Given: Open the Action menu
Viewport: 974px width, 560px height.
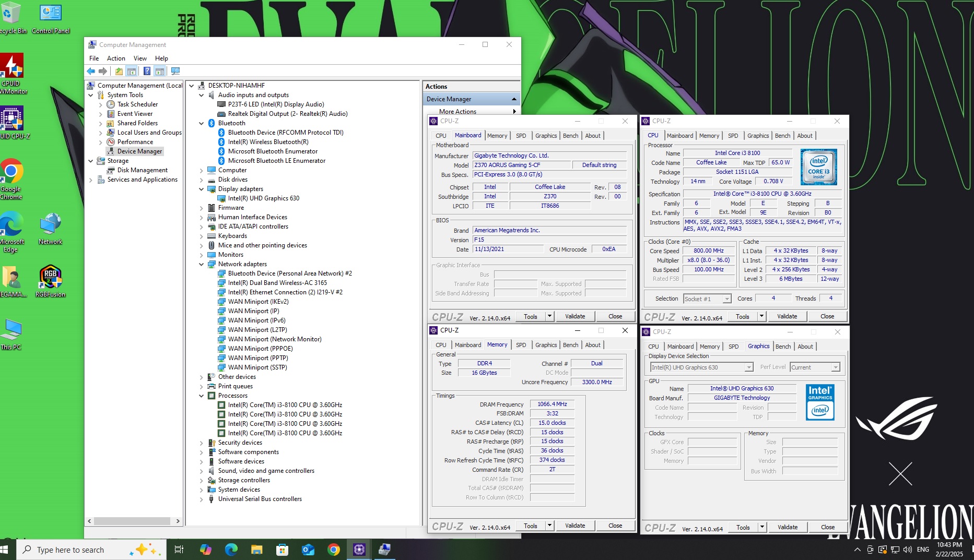Looking at the screenshot, I should (x=116, y=58).
